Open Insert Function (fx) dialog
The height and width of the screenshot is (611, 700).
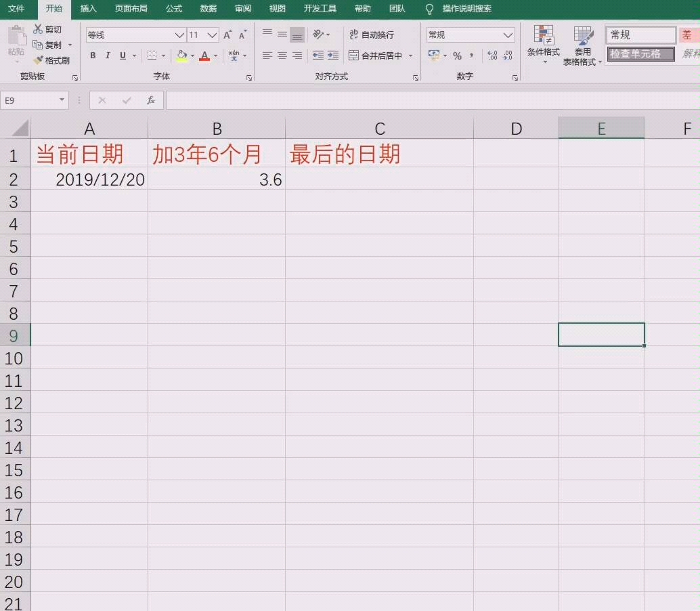[x=151, y=100]
